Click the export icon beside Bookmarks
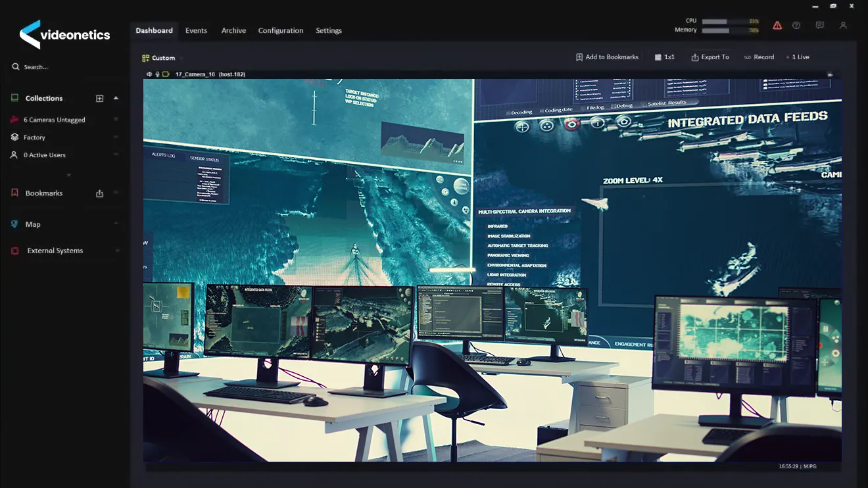Screen dimensions: 868x488 click(x=100, y=193)
